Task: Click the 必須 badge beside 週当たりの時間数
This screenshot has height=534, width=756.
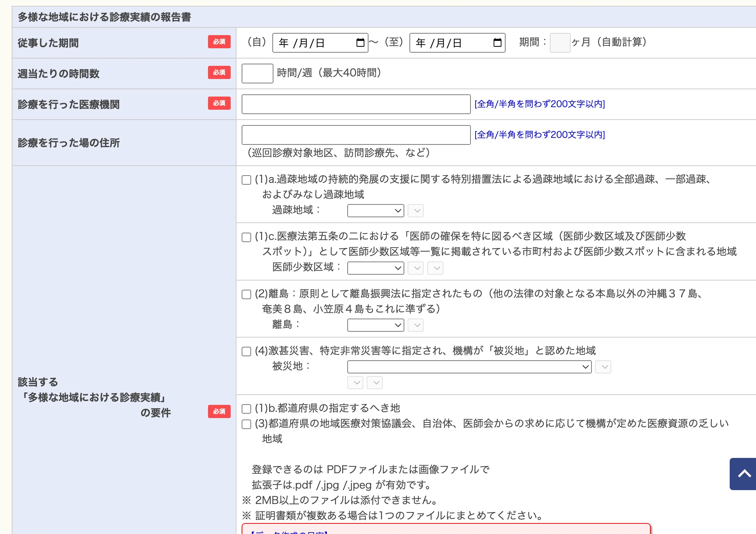Action: [x=219, y=72]
